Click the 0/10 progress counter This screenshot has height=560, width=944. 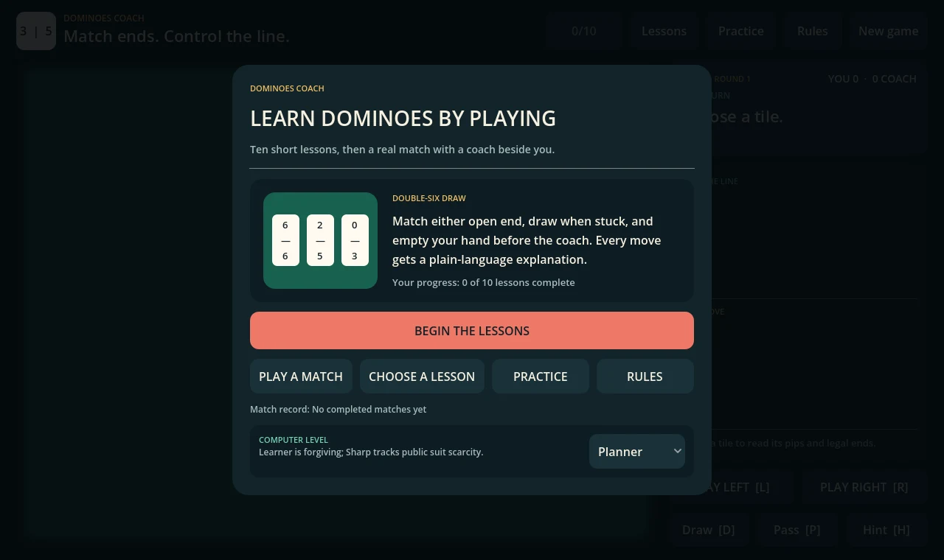click(584, 31)
